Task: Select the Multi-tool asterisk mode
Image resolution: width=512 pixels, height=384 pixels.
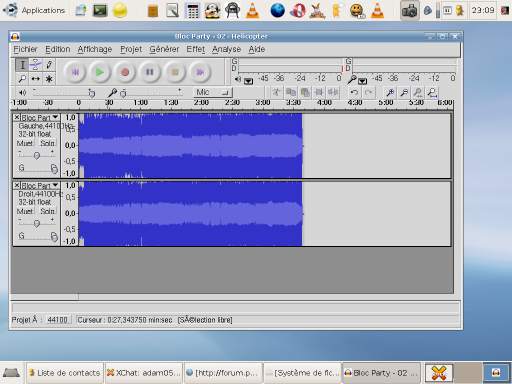Action: coord(49,79)
